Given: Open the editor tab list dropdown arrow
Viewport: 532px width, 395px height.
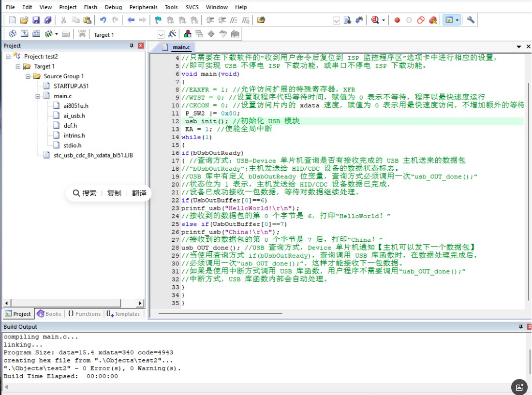Looking at the screenshot, I should (519, 47).
